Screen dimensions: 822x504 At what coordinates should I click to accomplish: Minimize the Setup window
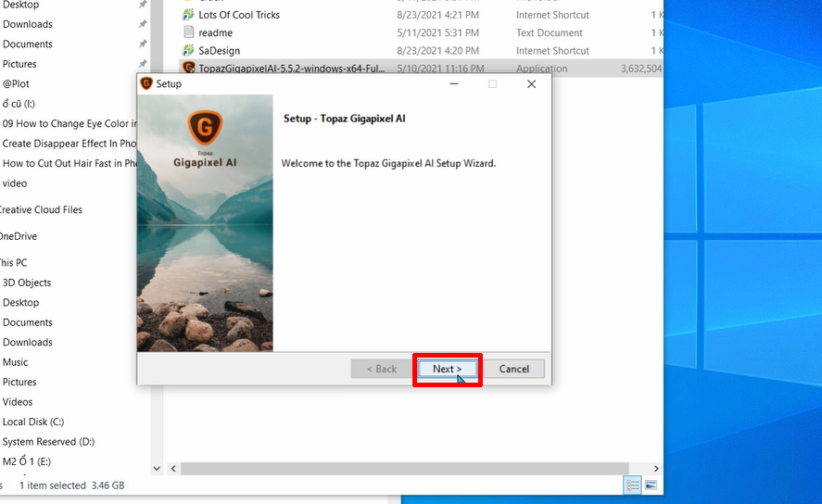[454, 83]
